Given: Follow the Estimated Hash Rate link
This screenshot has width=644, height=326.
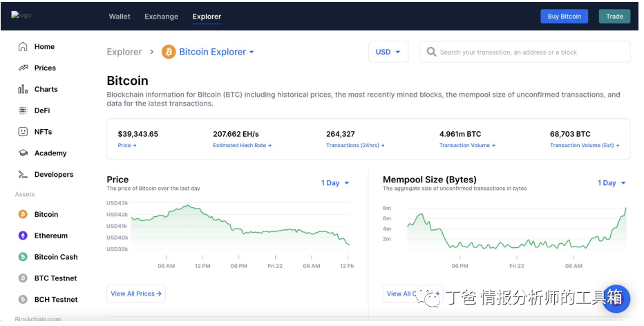Looking at the screenshot, I should 242,145.
